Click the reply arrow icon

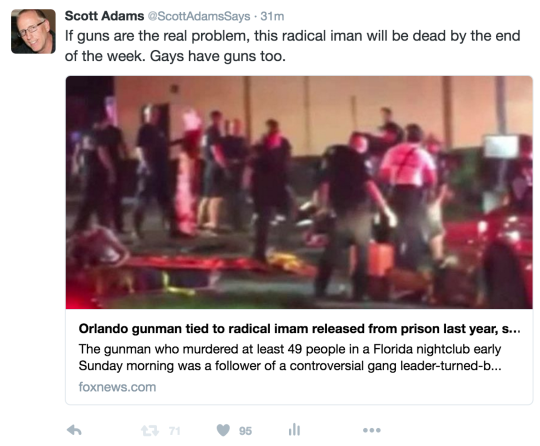click(74, 430)
